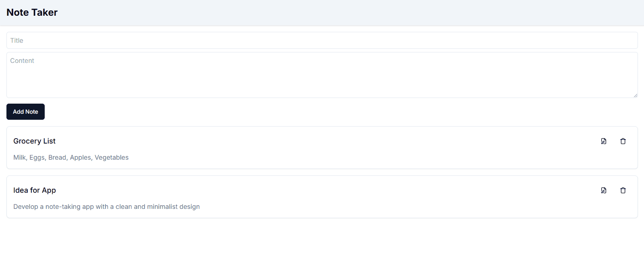
Task: Click the word Eggs in grocery note
Action: (x=37, y=158)
